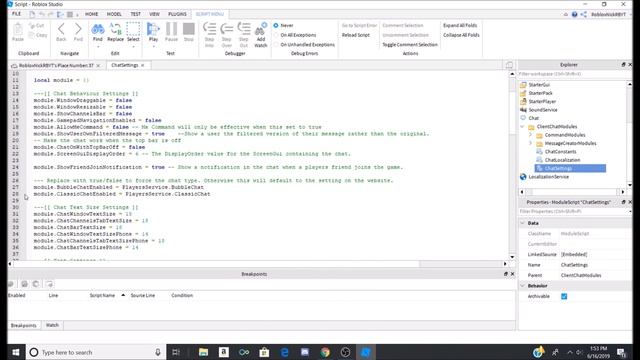Select On Unhandled Exceptions option
The height and width of the screenshot is (360, 640).
(276, 44)
